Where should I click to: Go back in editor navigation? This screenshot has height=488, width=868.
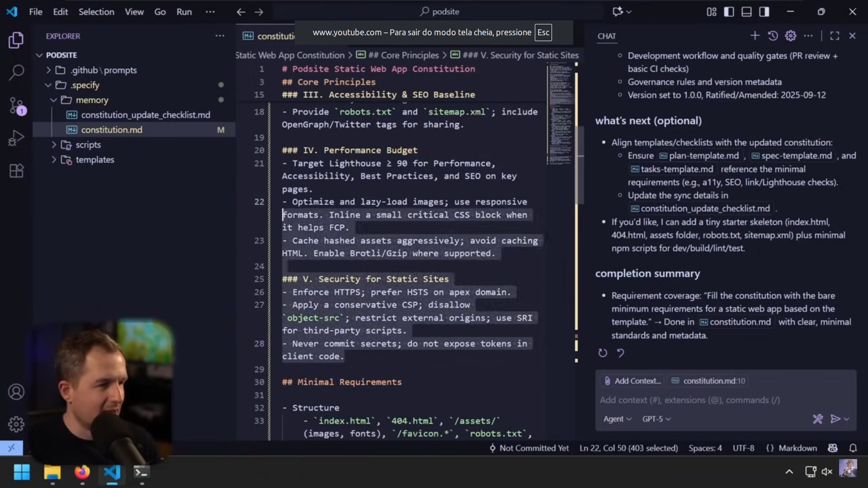click(x=241, y=12)
